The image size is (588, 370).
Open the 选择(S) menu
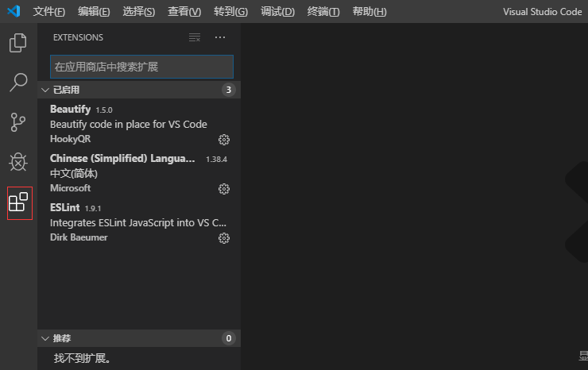point(139,12)
